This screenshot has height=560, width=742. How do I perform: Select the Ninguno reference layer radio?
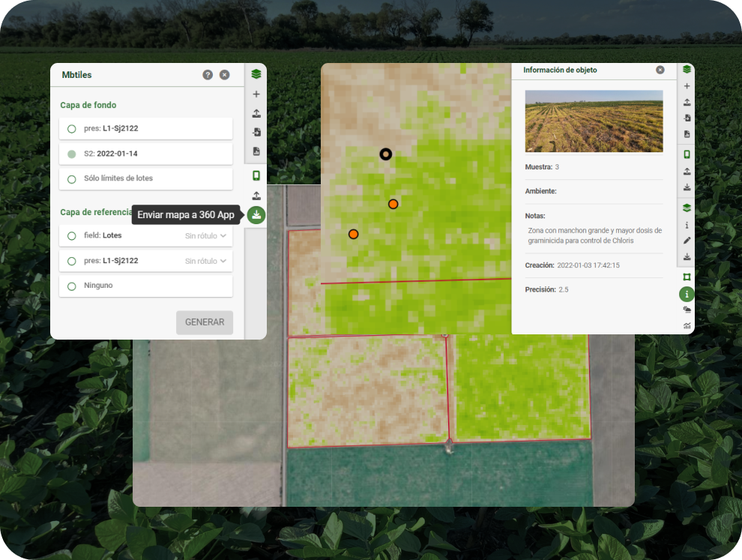coord(71,286)
